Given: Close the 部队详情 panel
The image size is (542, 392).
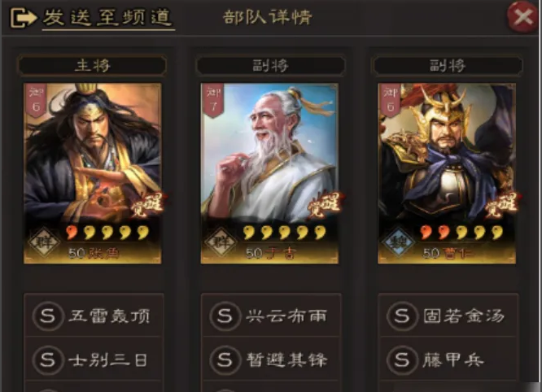Looking at the screenshot, I should click(x=523, y=16).
